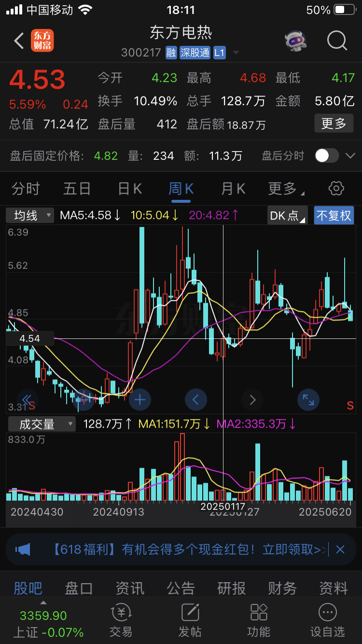Tap the Wi-Fi status icon
362x644 pixels.
click(85, 10)
